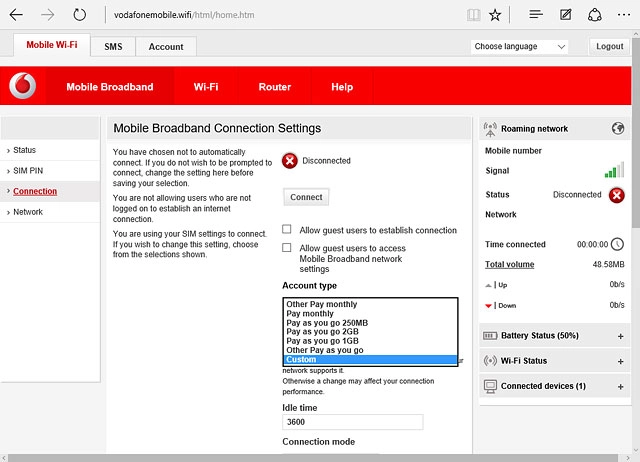Click the roaming network globe icon
This screenshot has height=462, width=640.
click(617, 128)
